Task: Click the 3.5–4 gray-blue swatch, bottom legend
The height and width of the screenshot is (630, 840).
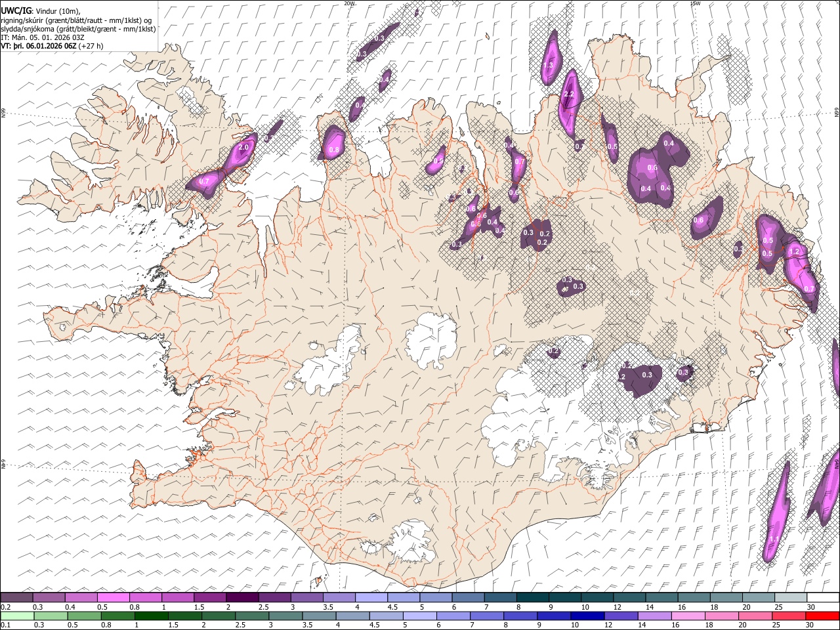Action: 319,616
